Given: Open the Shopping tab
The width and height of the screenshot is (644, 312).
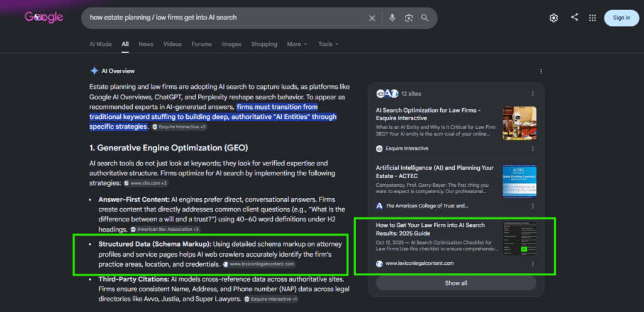Looking at the screenshot, I should 264,44.
